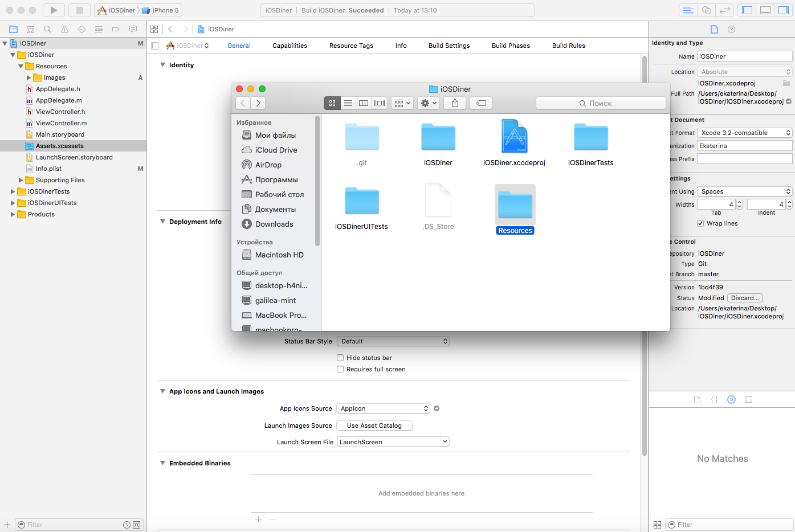Click Discard... button in Source Control

pos(745,298)
